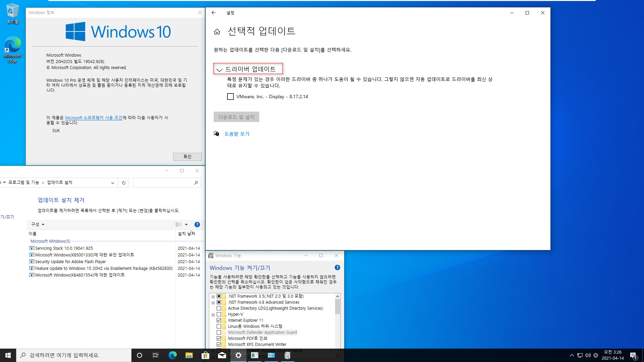Click Windows Features list scrollbar thumb
Screen dimensions: 644x362
(338, 306)
